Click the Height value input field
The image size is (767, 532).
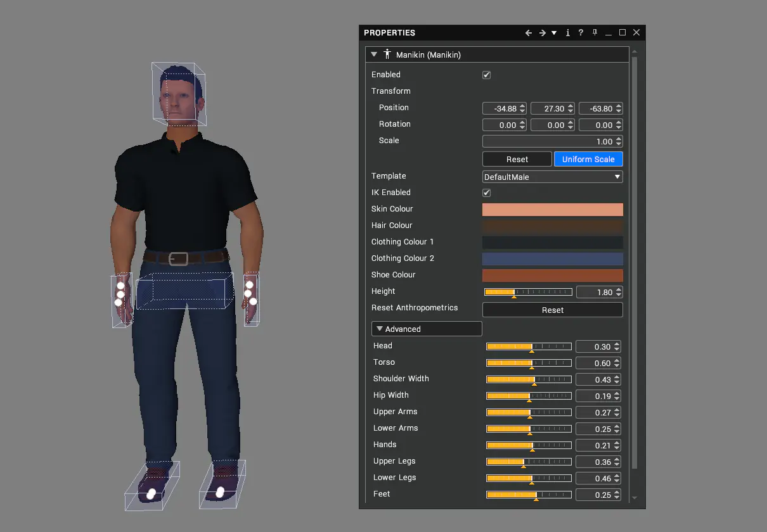595,292
